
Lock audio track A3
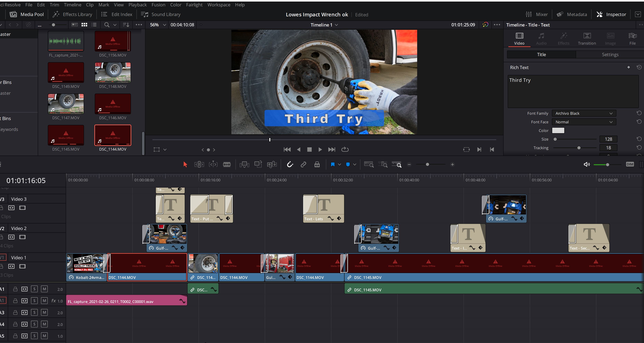15,312
